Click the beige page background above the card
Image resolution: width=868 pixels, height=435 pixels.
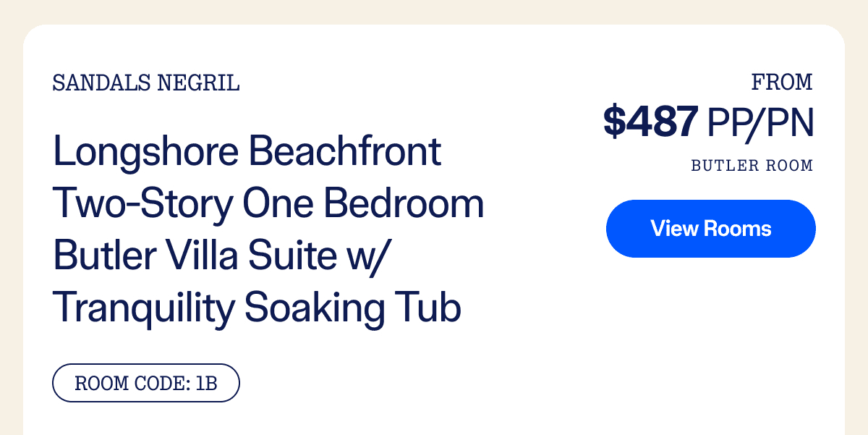(x=434, y=11)
